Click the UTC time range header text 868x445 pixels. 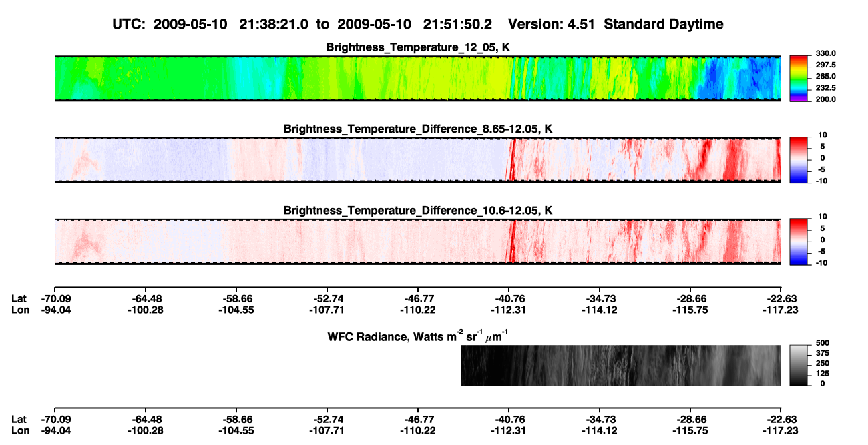coord(304,24)
